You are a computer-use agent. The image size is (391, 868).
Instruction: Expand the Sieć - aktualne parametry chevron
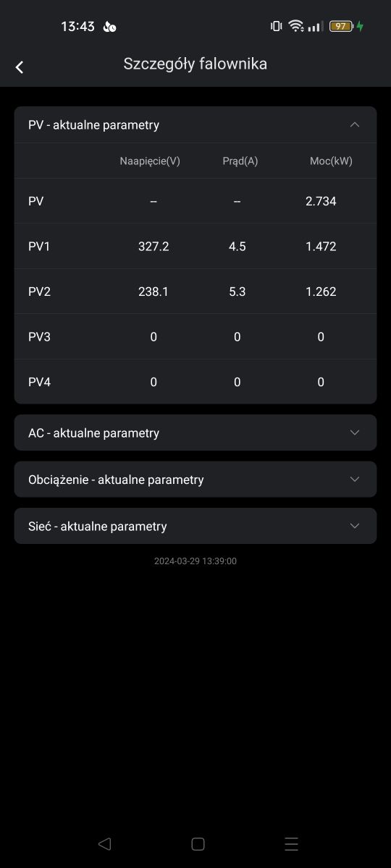(x=355, y=526)
